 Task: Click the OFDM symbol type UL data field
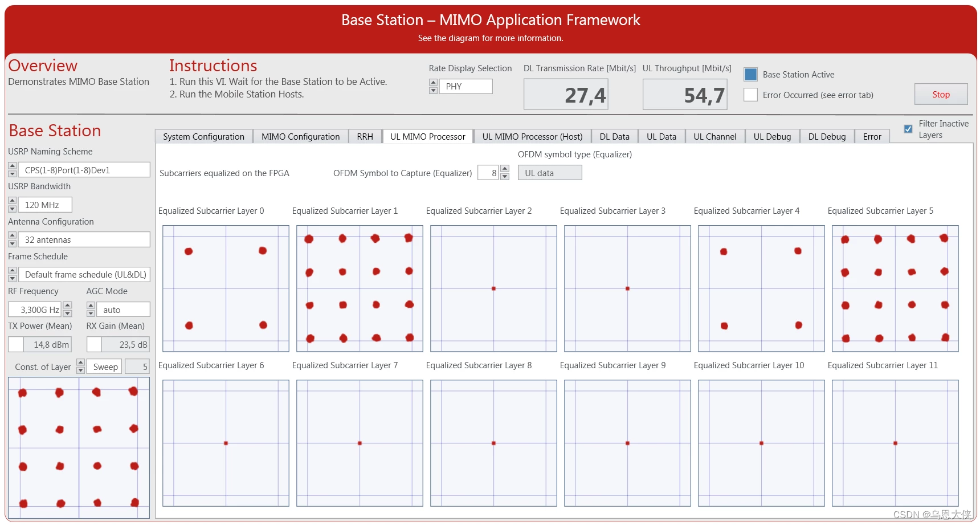pyautogui.click(x=549, y=173)
